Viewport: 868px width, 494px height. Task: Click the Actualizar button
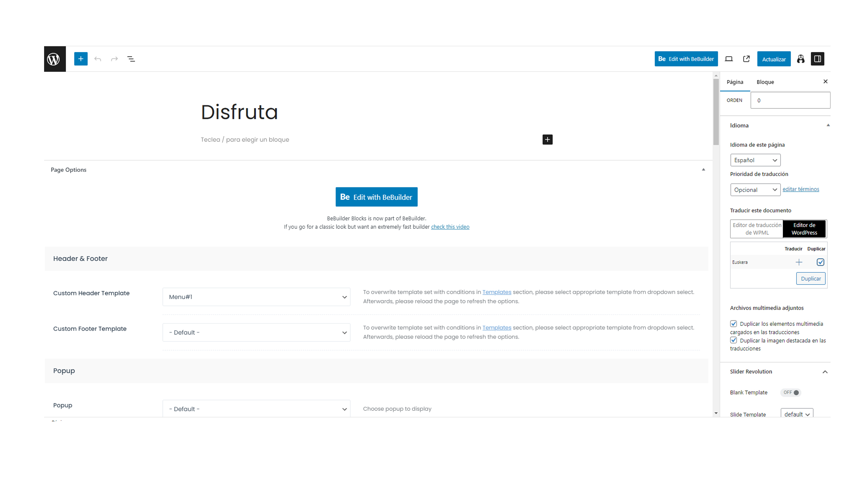[x=774, y=59]
